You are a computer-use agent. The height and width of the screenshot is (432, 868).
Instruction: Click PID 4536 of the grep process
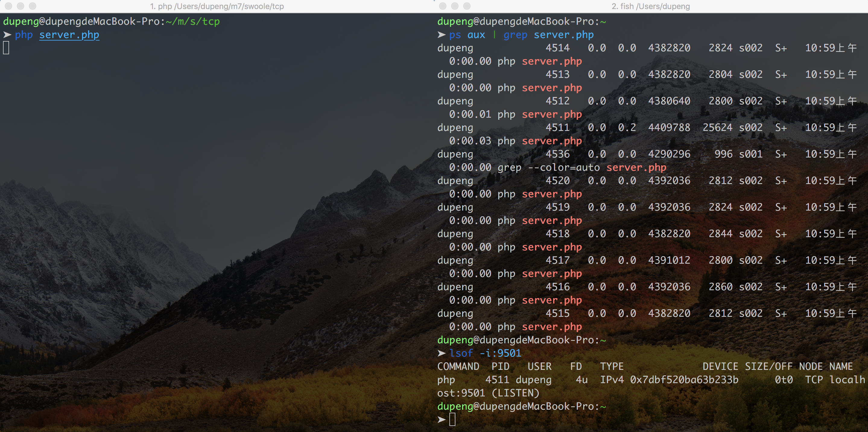tap(558, 154)
